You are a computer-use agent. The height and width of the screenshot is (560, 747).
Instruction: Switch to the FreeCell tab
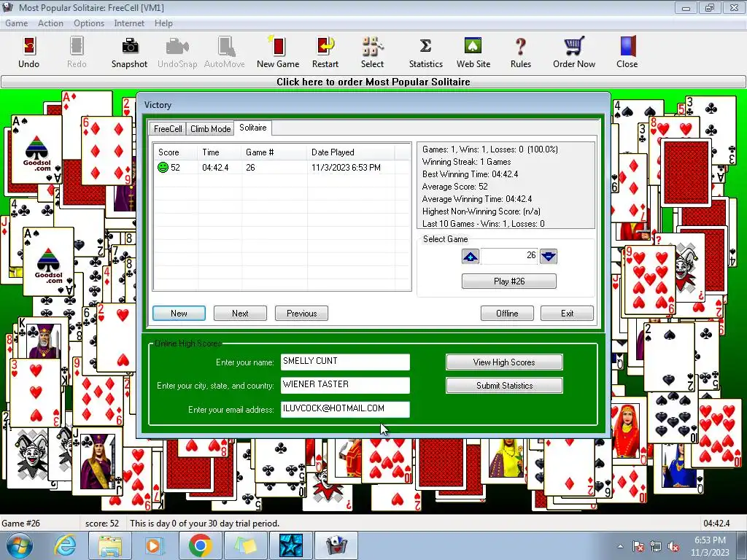coord(168,129)
